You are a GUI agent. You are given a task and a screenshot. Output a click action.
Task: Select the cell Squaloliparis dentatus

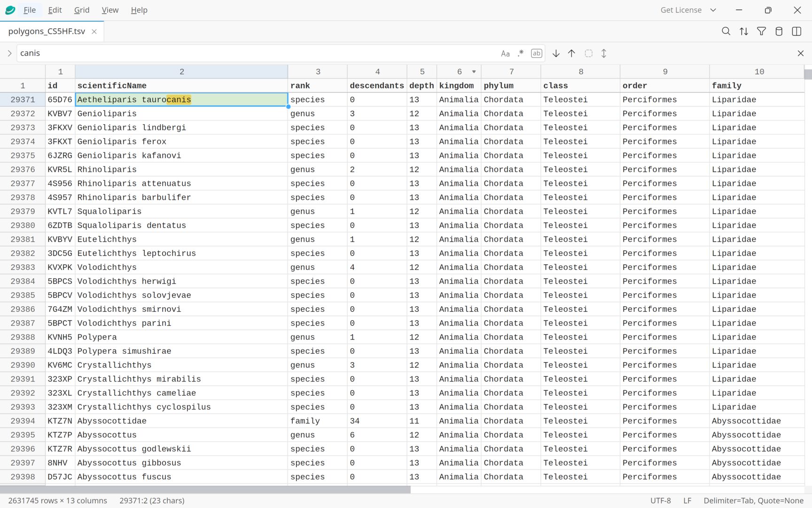[181, 225]
